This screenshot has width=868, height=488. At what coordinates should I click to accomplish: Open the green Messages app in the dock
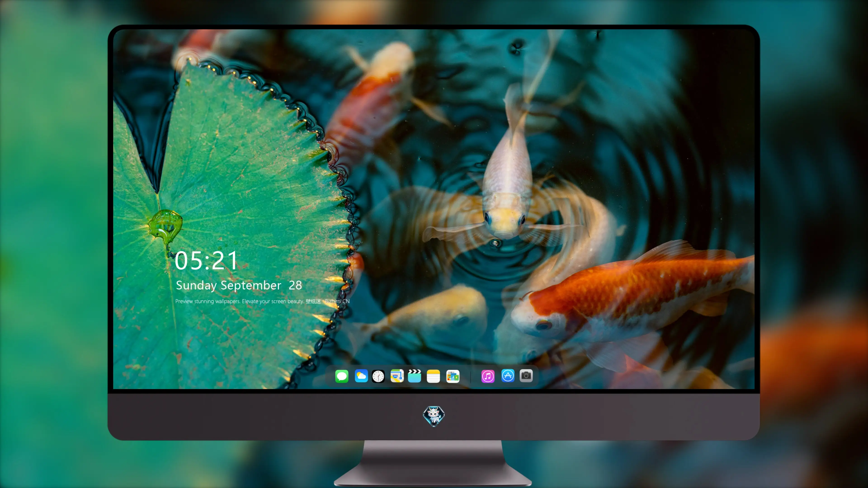tap(342, 376)
